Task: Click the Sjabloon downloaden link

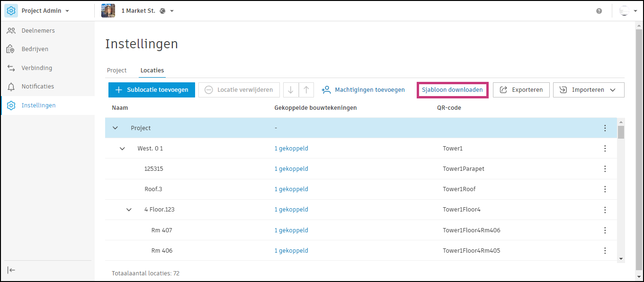Action: [452, 90]
